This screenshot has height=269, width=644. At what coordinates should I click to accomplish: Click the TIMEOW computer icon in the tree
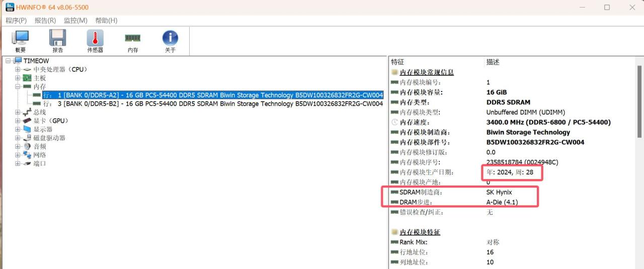click(x=18, y=61)
